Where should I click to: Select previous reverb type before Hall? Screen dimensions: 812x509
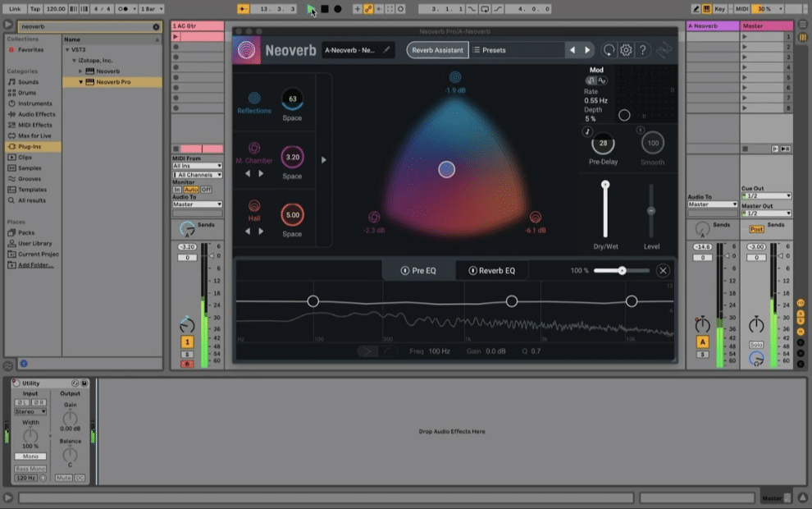(x=248, y=232)
